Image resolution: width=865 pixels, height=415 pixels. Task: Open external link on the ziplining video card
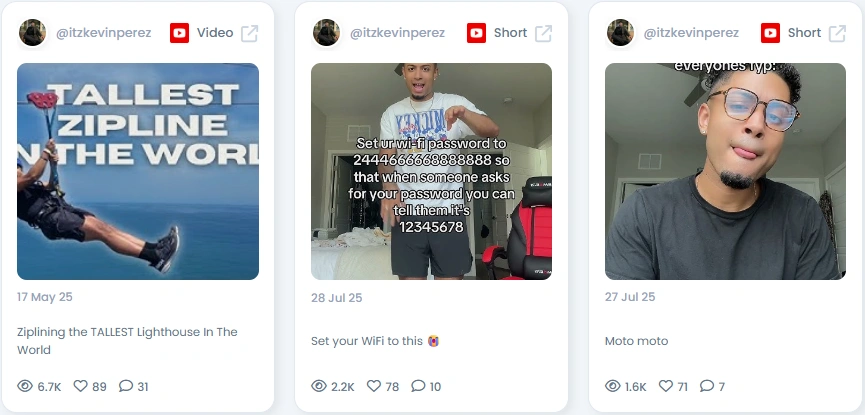pyautogui.click(x=249, y=33)
